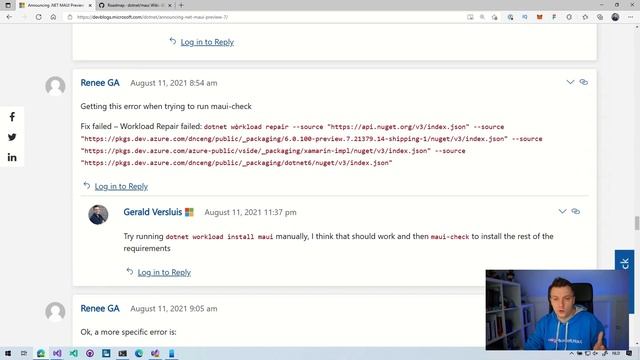Open Task View on the taskbar
This screenshot has height=360, width=640.
coord(24,353)
